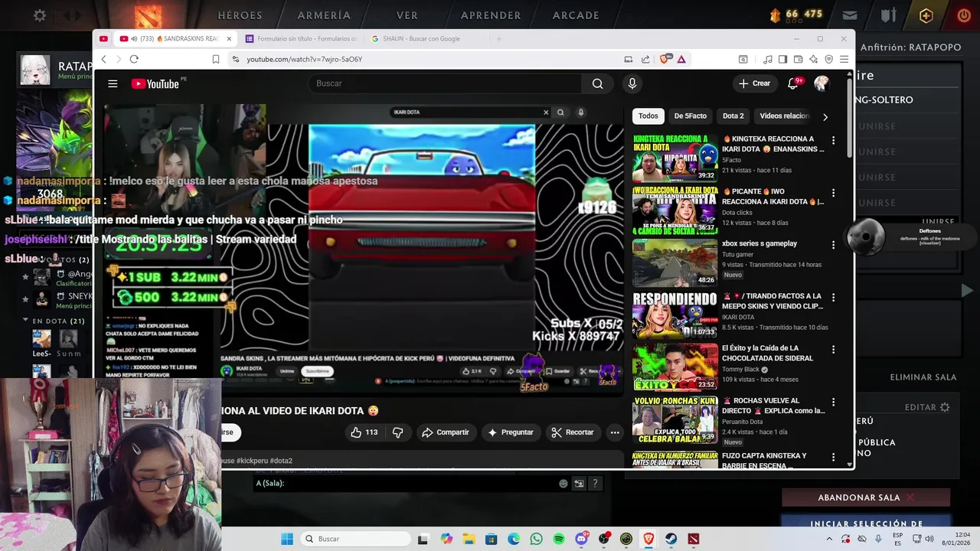The height and width of the screenshot is (551, 980).
Task: Open WhatsApp from the taskbar
Action: (x=536, y=539)
